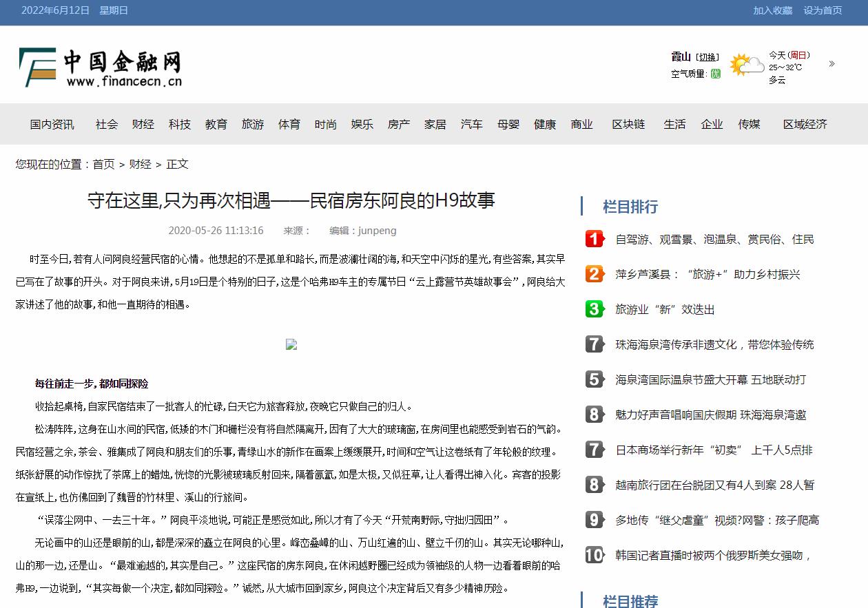Click the red rank 1 badge
Viewport: 868px width, 608px height.
(x=595, y=239)
